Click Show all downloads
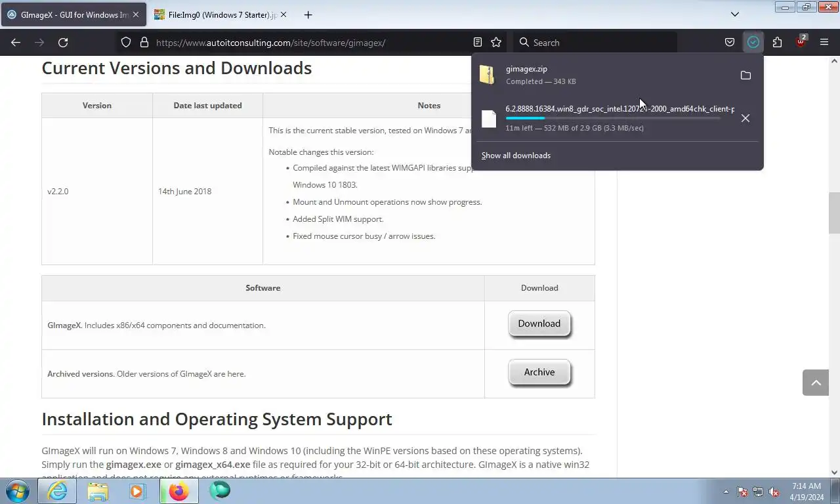The height and width of the screenshot is (504, 840). [516, 156]
